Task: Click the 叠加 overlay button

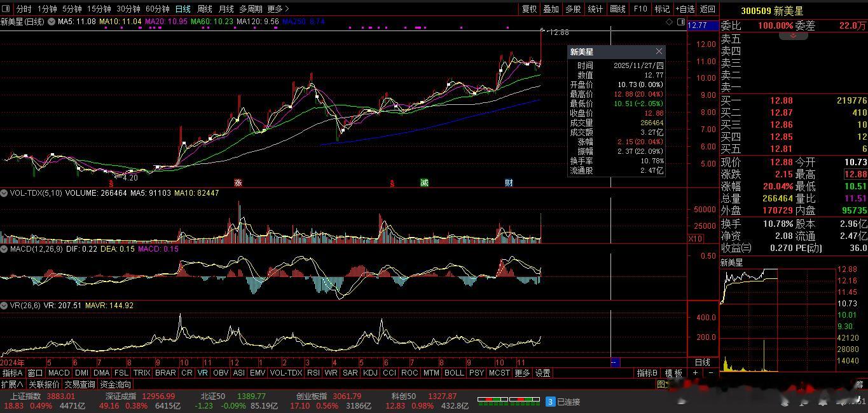Action: tap(551, 9)
